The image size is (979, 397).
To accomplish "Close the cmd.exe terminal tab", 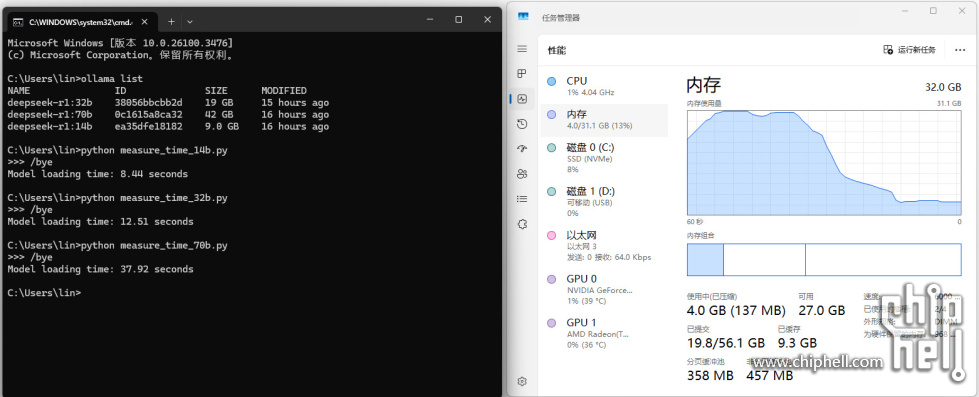I will (x=145, y=21).
